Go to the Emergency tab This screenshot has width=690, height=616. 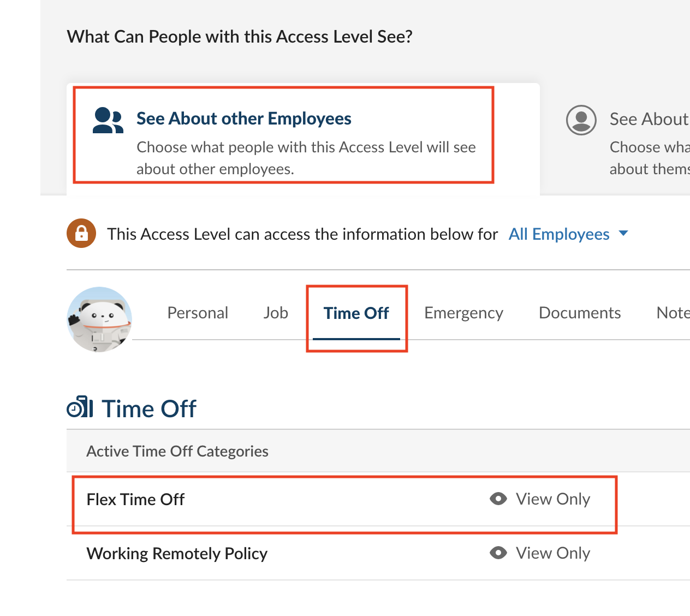pos(463,313)
